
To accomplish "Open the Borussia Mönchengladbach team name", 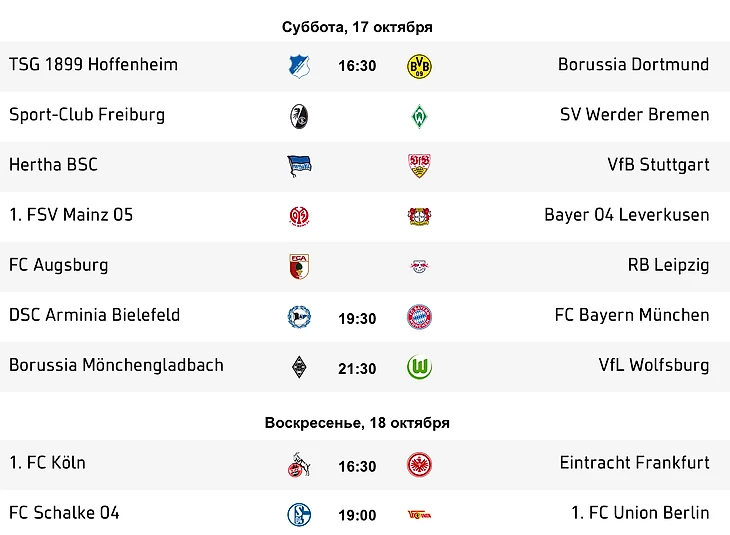I will click(116, 365).
